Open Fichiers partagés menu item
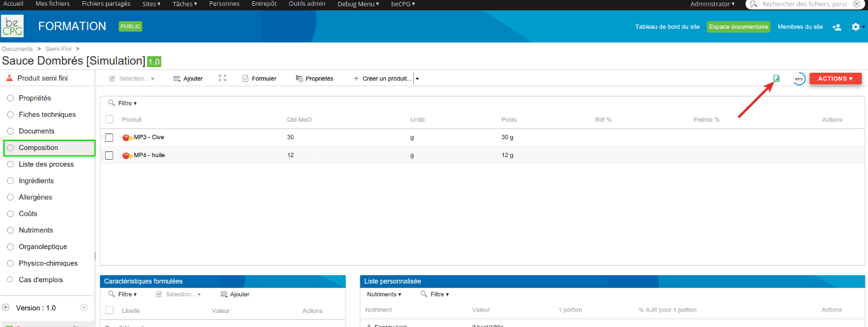 [106, 4]
